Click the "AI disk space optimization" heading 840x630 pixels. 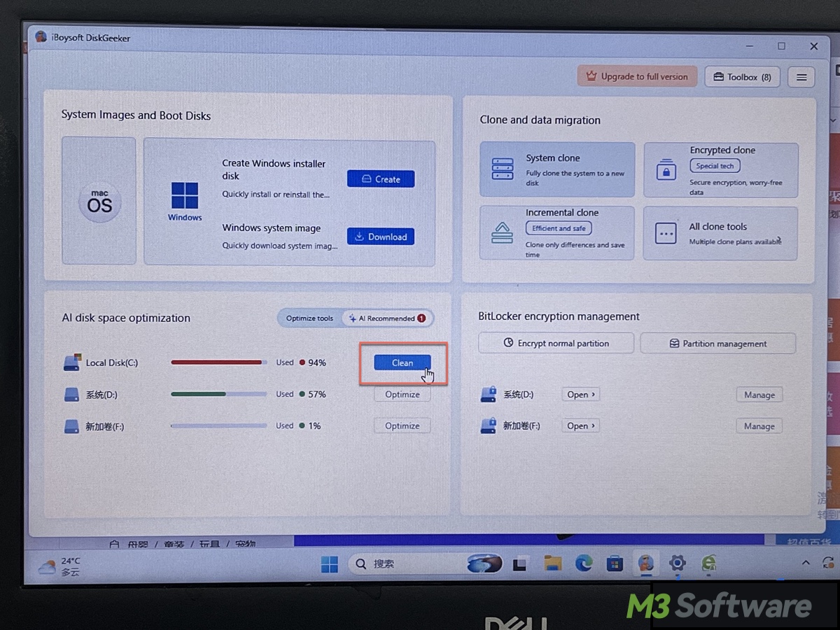(126, 318)
